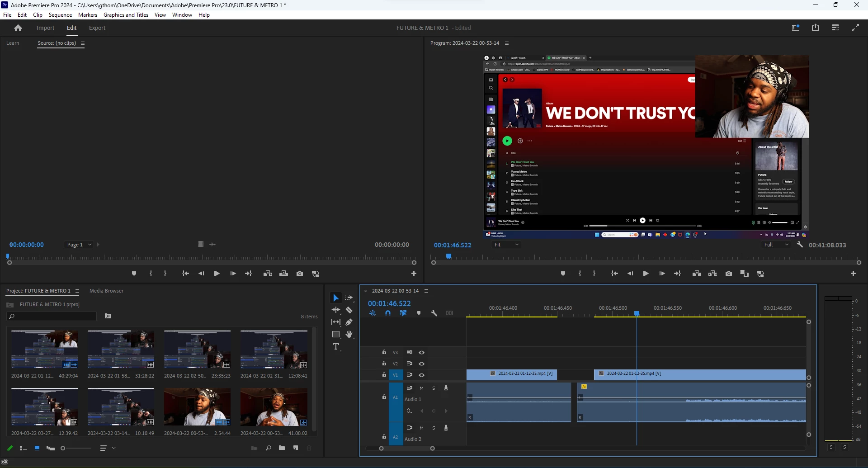Screen dimensions: 868x468
Task: Toggle lock on V3 track
Action: pyautogui.click(x=384, y=352)
